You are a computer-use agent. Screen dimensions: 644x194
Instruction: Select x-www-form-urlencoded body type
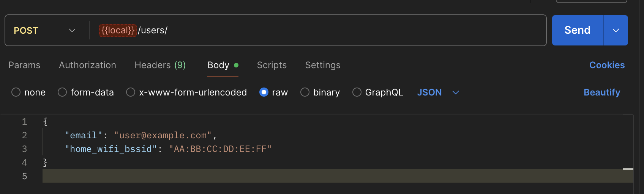click(131, 92)
